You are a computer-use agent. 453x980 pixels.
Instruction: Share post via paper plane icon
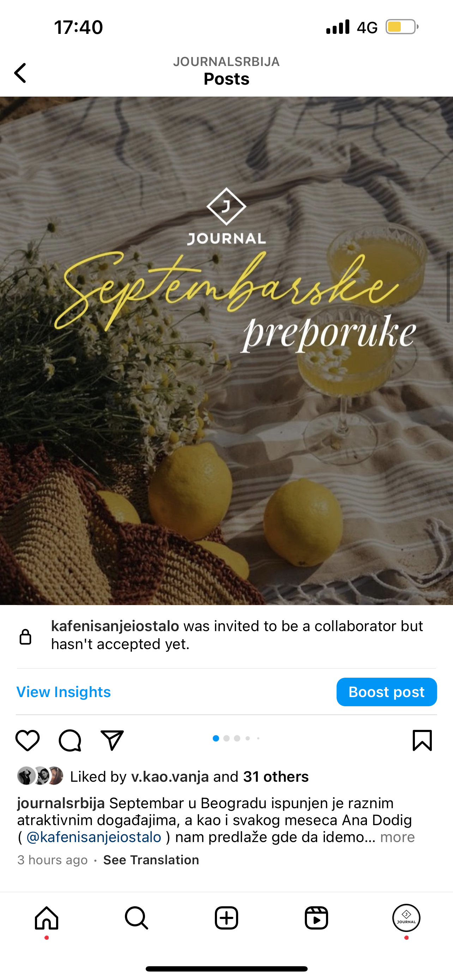(112, 740)
